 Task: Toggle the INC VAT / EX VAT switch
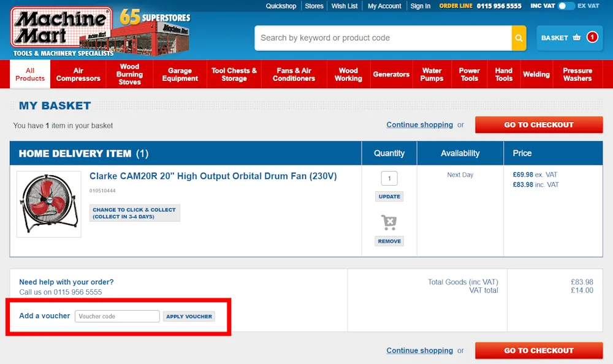tap(566, 6)
